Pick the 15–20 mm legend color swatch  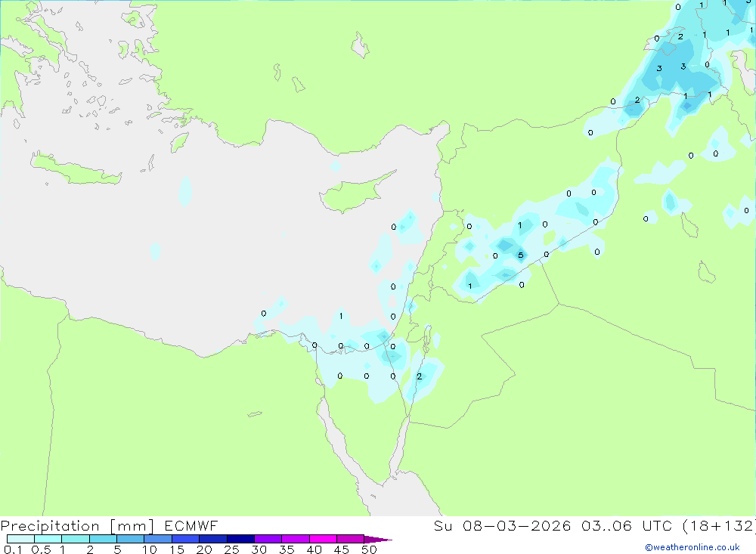pyautogui.click(x=185, y=539)
